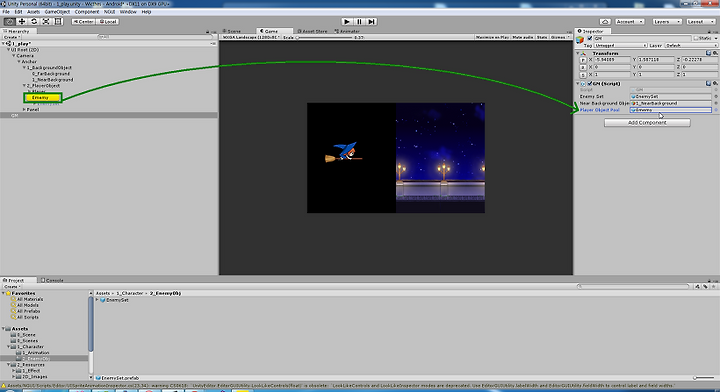Click the warning icon in the status bar
720x392 pixels.
(x=4, y=386)
